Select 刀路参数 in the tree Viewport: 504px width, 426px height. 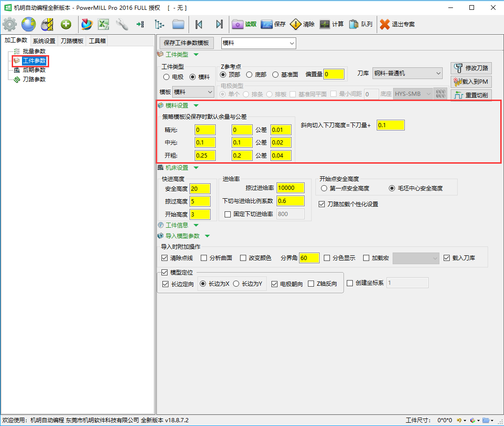(34, 79)
